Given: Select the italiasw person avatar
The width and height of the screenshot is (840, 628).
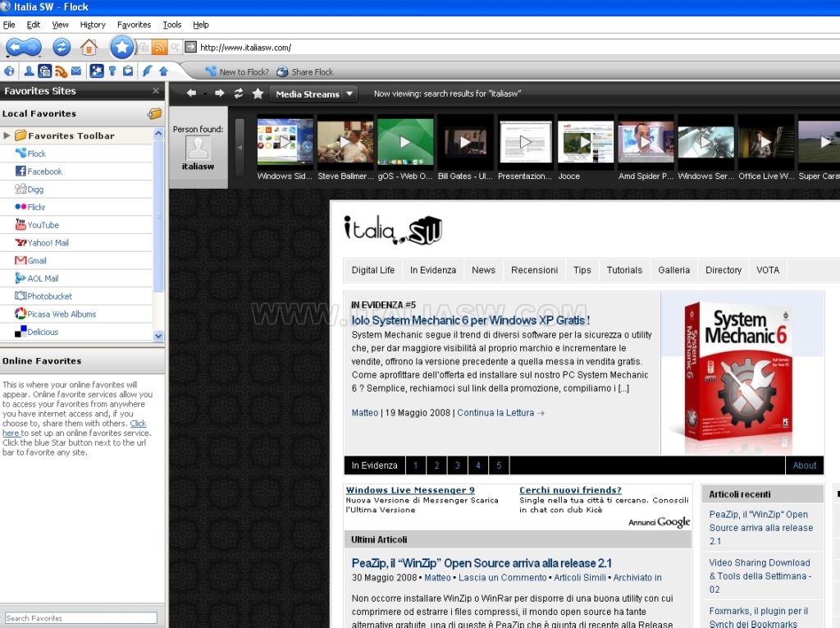Looking at the screenshot, I should [198, 148].
